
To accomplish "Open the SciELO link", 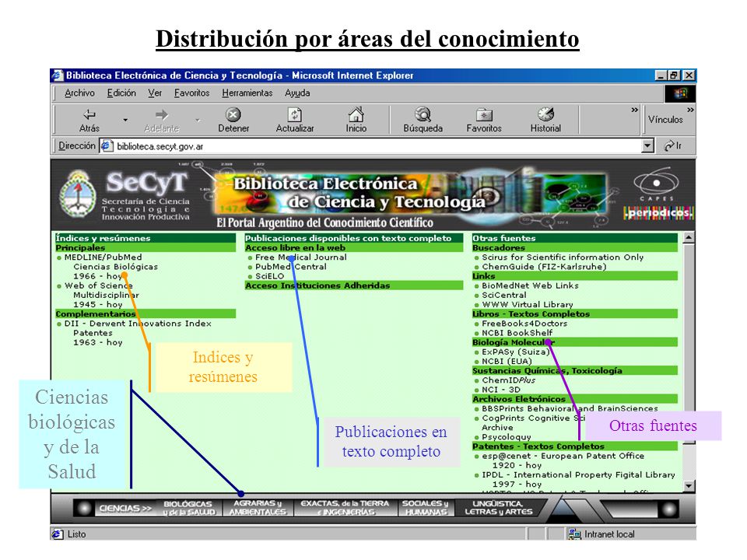I will [x=269, y=276].
